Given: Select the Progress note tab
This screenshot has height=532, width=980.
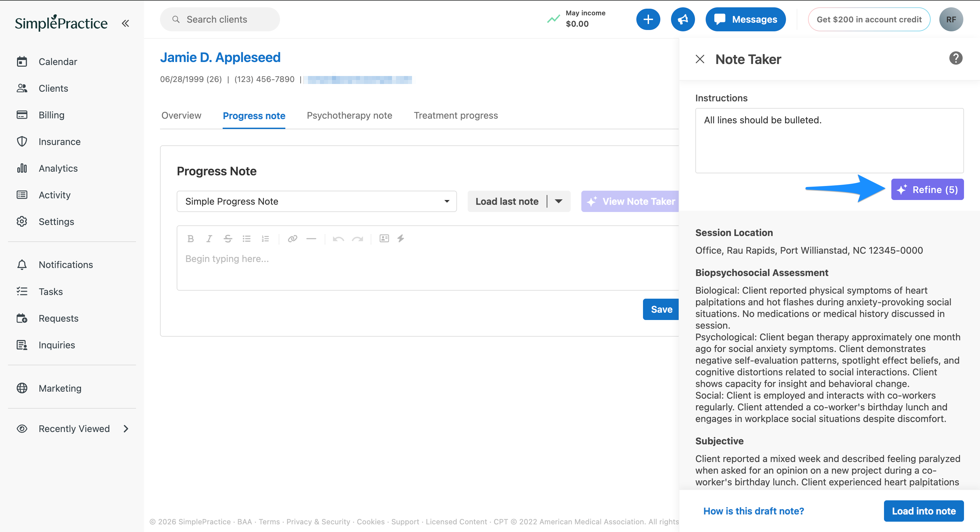Looking at the screenshot, I should pos(254,116).
